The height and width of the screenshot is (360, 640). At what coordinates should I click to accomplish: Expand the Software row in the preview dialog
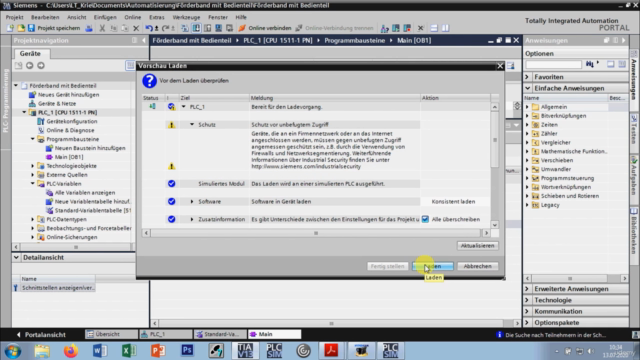click(192, 202)
